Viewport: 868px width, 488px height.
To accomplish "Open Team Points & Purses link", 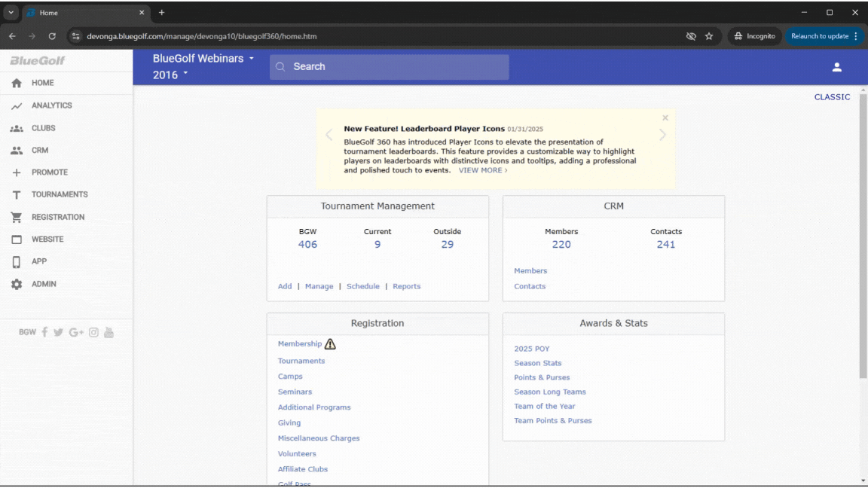I will pyautogui.click(x=553, y=421).
